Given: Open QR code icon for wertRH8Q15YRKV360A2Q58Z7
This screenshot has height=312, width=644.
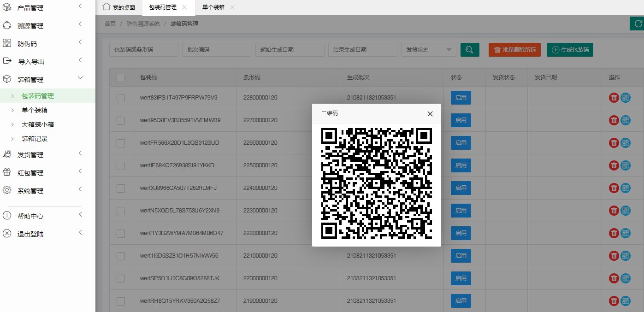Looking at the screenshot, I should tap(626, 301).
